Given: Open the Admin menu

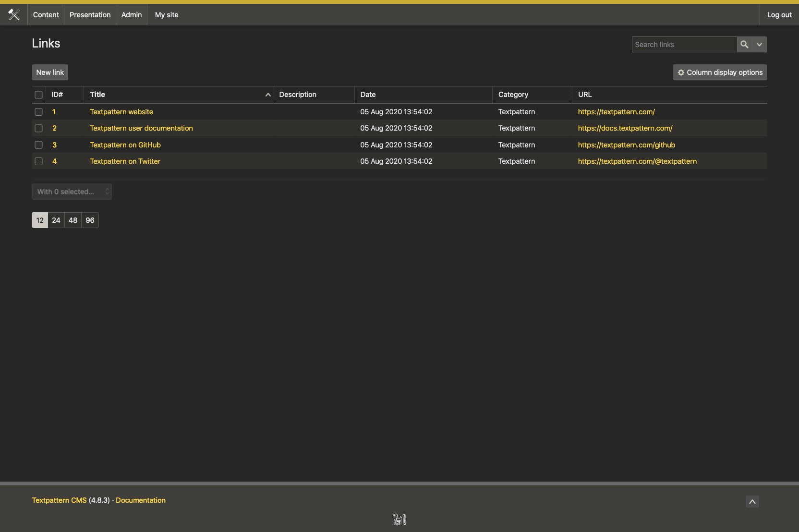Looking at the screenshot, I should [x=131, y=14].
